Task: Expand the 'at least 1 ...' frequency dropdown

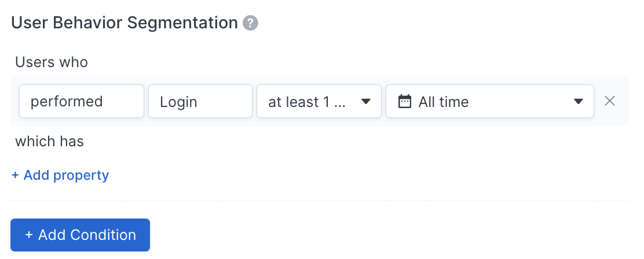Action: 319,101
